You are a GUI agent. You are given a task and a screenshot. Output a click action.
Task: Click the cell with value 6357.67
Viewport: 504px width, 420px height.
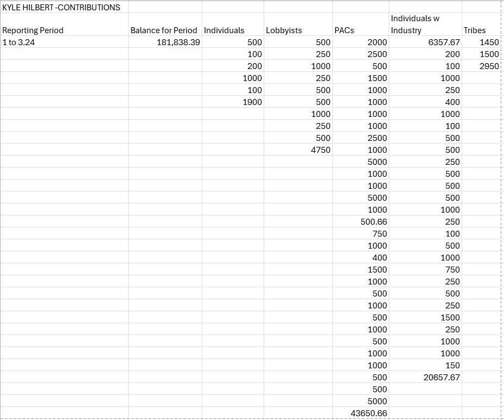click(x=444, y=42)
